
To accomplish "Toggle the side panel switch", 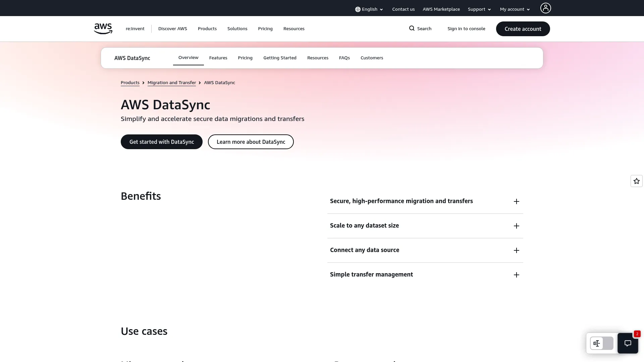I will 602,343.
